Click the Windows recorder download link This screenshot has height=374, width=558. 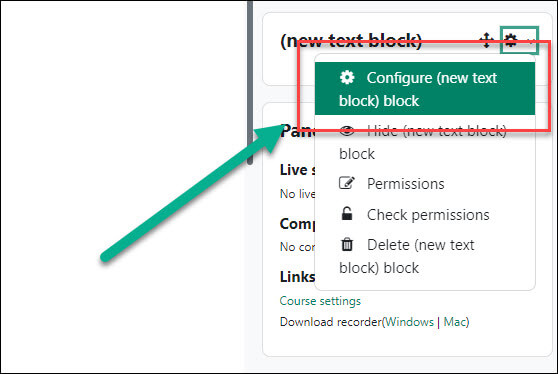pos(410,322)
